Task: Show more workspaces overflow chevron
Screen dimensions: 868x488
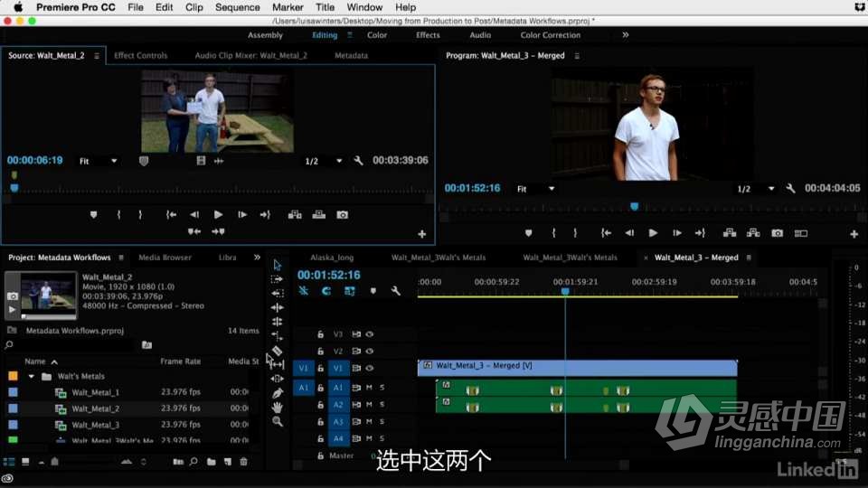Action: (x=626, y=35)
